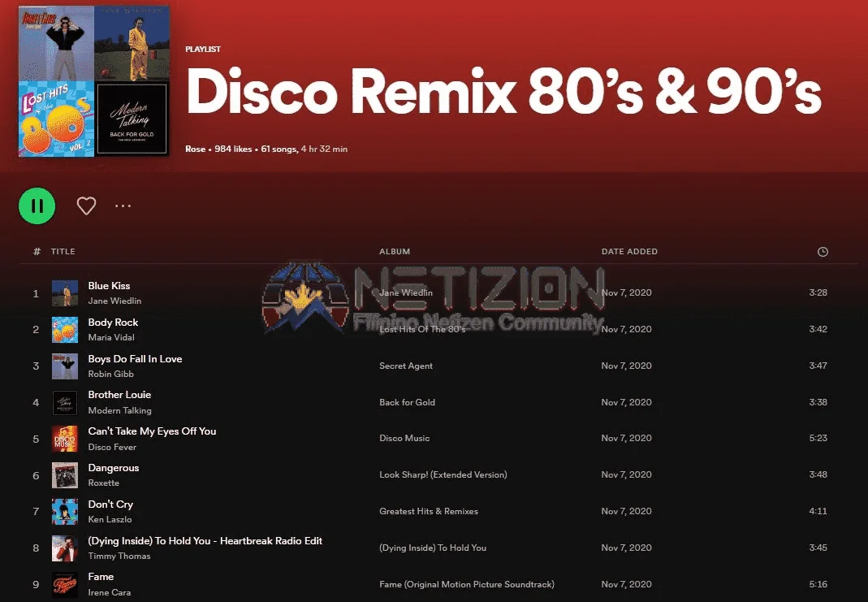
Task: Click track number 4 for Brother Louie
Action: coord(36,403)
